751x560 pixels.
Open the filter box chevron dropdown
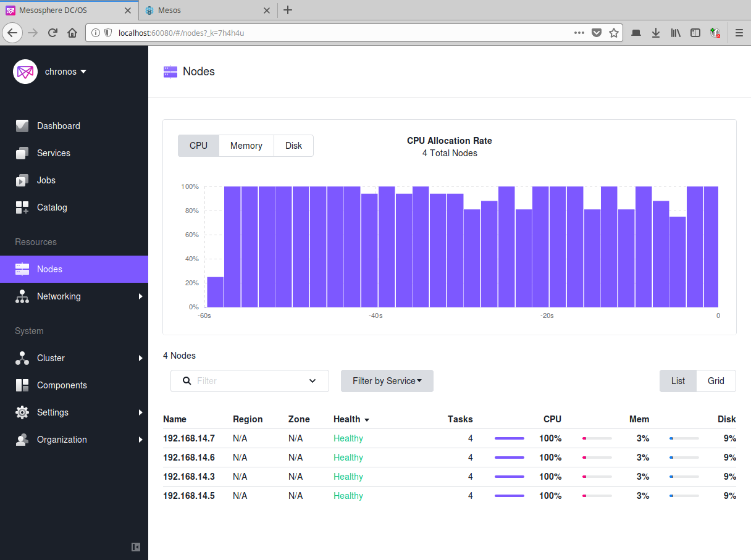[x=313, y=381]
